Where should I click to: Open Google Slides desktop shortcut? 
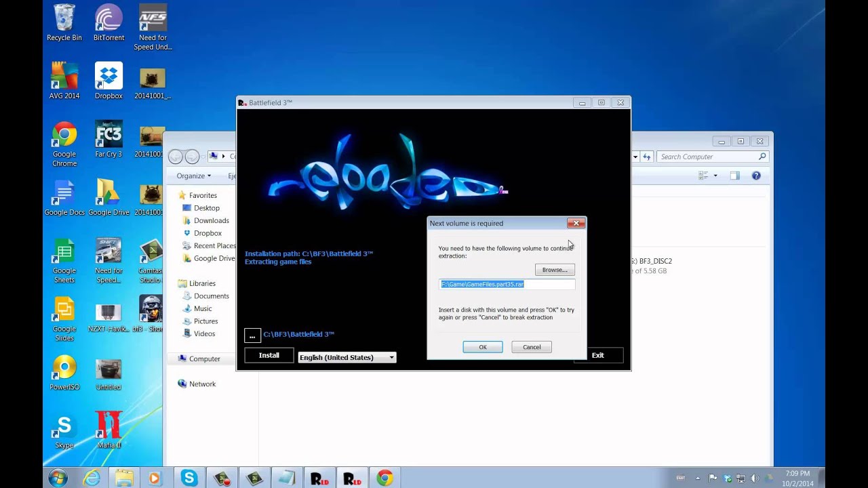pyautogui.click(x=64, y=319)
